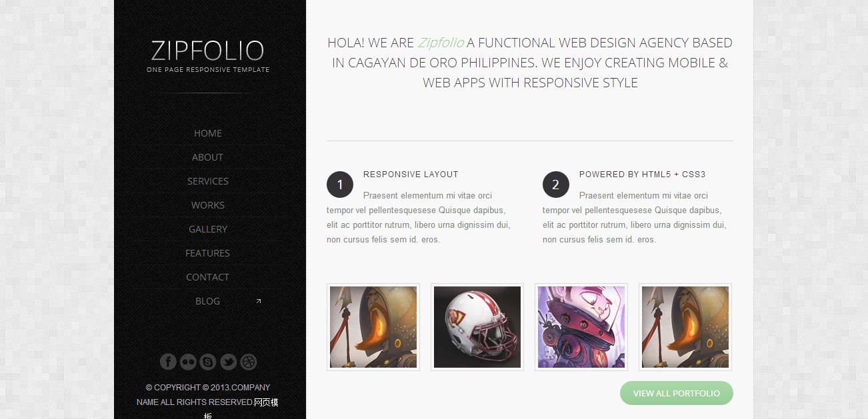
Task: Go to the Home menu item
Action: coord(208,133)
